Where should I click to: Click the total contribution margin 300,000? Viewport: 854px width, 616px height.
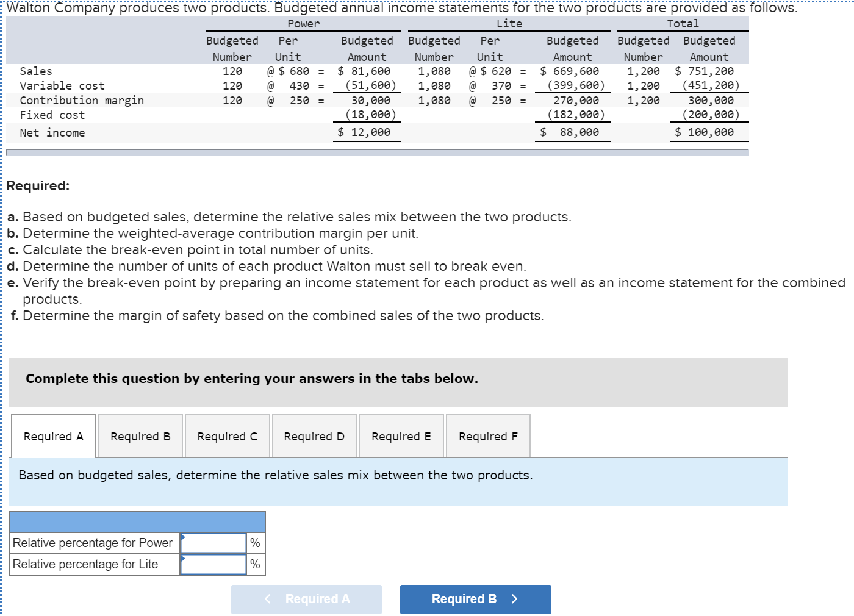coord(711,101)
